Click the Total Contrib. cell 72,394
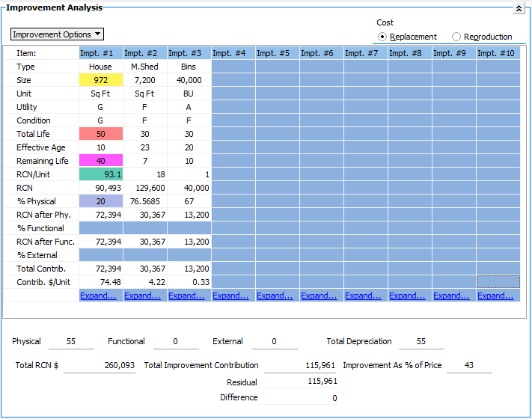Image resolution: width=532 pixels, height=419 pixels. (101, 269)
